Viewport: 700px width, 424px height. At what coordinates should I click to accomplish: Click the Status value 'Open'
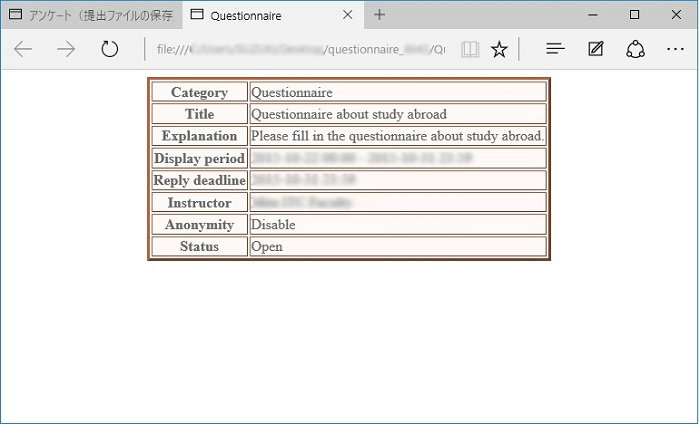(x=267, y=246)
